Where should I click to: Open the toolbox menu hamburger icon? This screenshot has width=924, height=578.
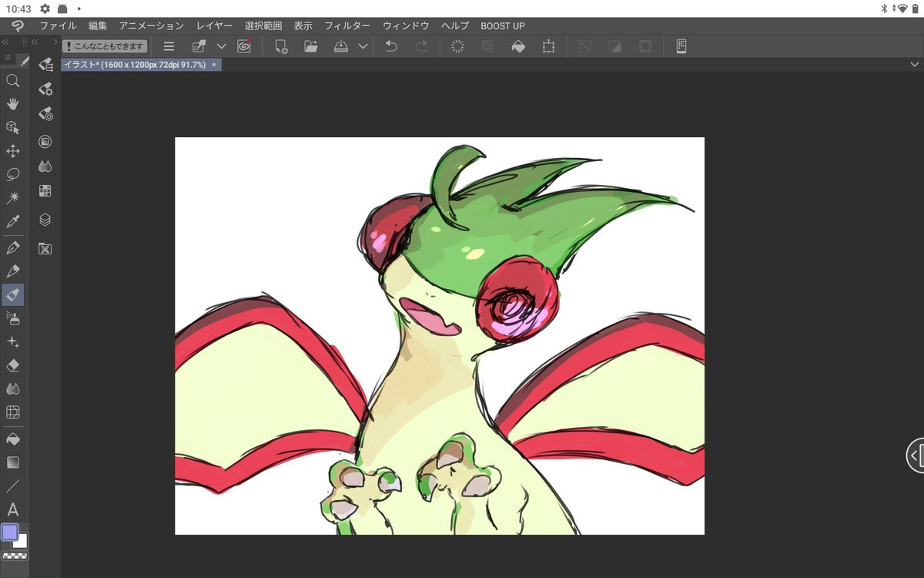pos(8,59)
